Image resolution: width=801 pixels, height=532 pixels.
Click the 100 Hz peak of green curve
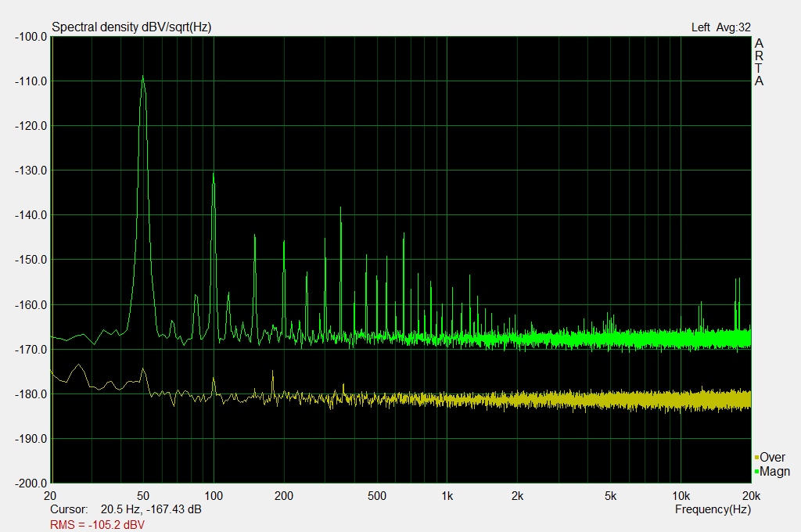214,174
